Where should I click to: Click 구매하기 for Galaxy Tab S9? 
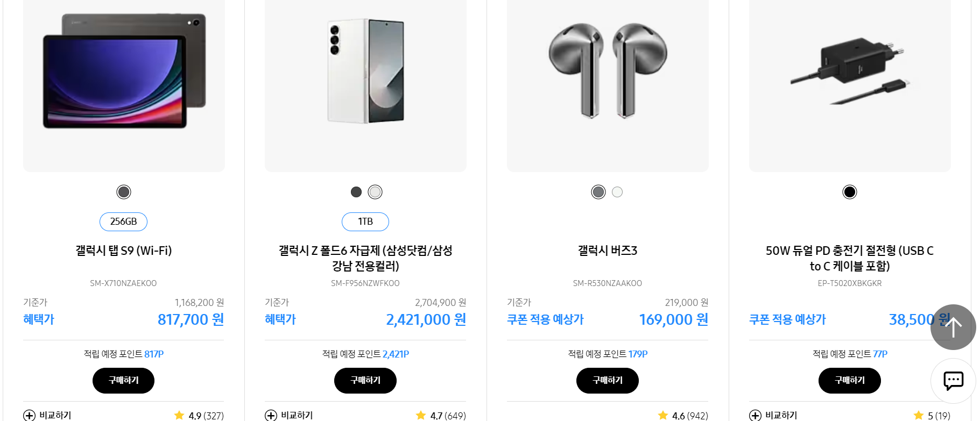coord(123,380)
